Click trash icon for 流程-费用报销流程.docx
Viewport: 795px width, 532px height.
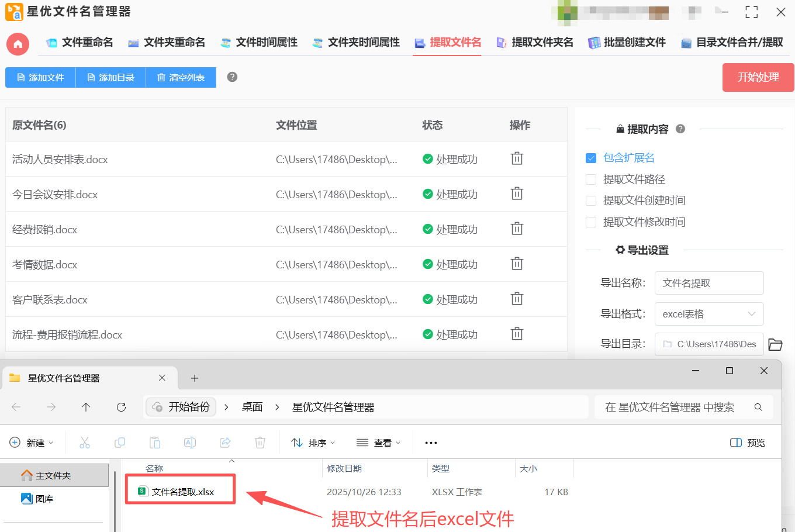[517, 334]
